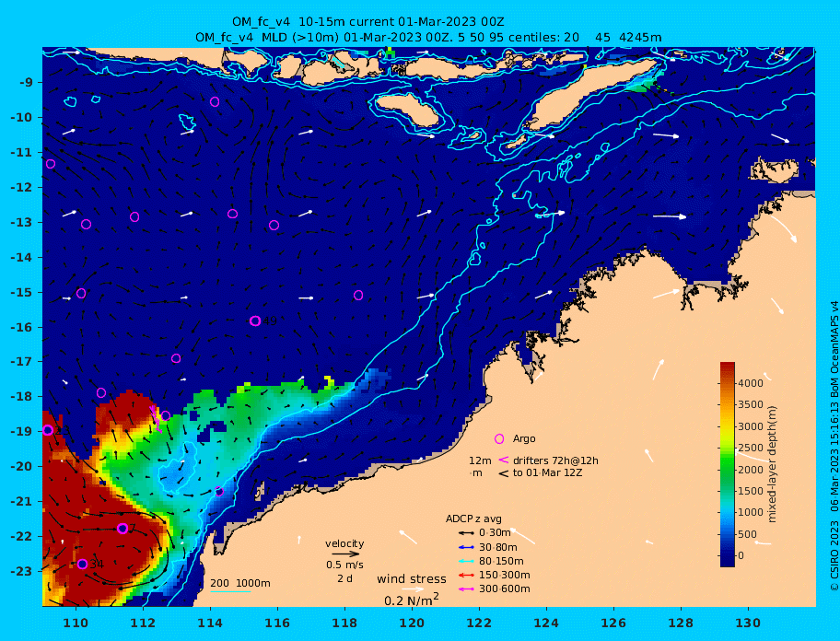Screen dimensions: 840x641
Task: Click the black velocity scale arrow
Action: click(x=345, y=554)
